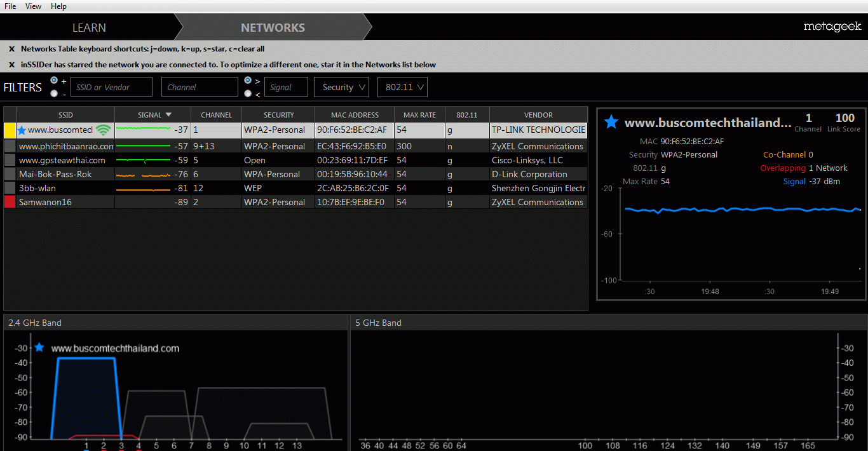Sort table by CHANNEL column
The width and height of the screenshot is (868, 451).
click(216, 115)
